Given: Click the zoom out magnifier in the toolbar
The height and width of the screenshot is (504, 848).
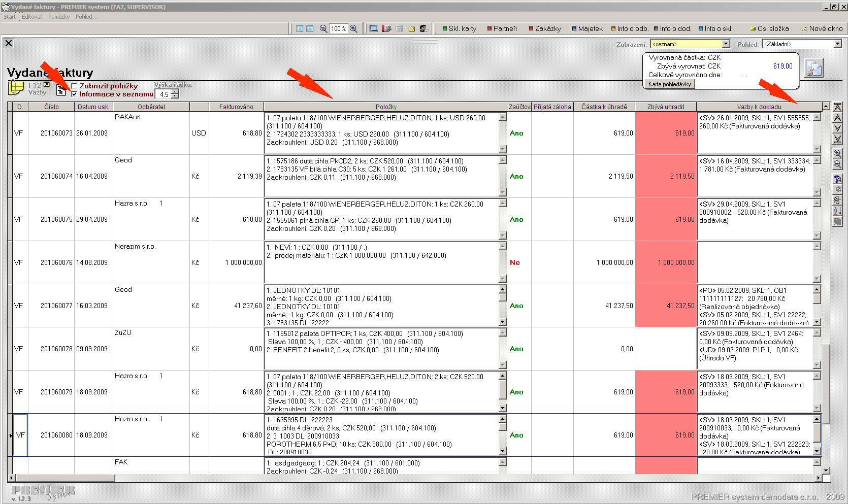Looking at the screenshot, I should [x=323, y=29].
